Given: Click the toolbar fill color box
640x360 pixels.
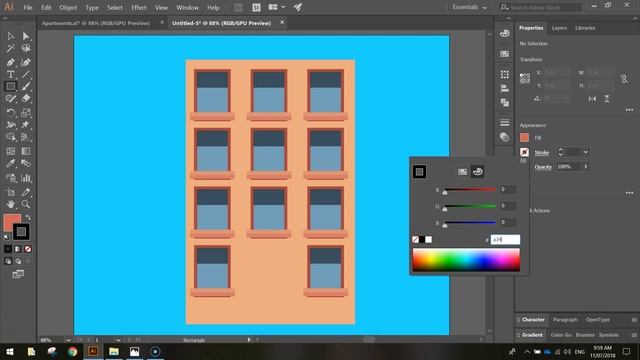Looking at the screenshot, I should [x=10, y=220].
